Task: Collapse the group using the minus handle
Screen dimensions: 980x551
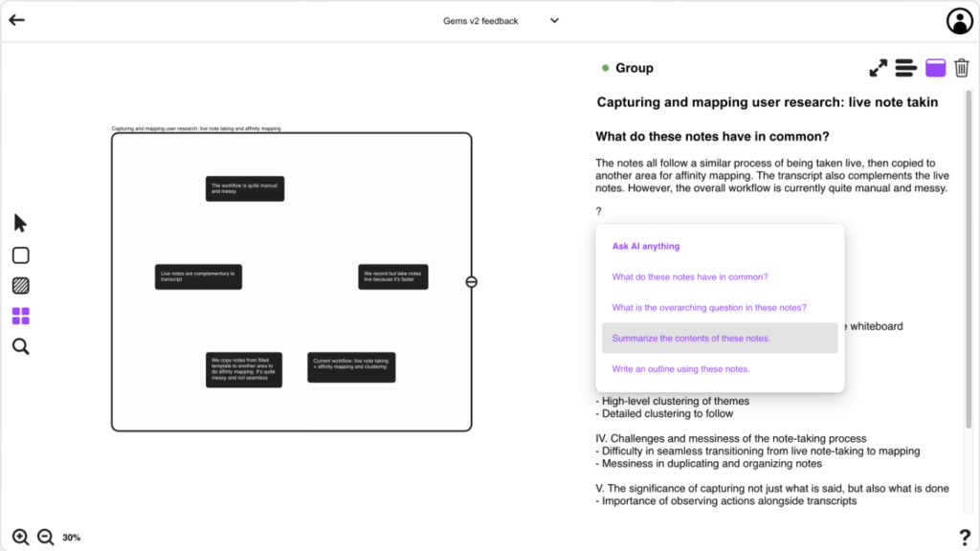Action: pyautogui.click(x=471, y=282)
